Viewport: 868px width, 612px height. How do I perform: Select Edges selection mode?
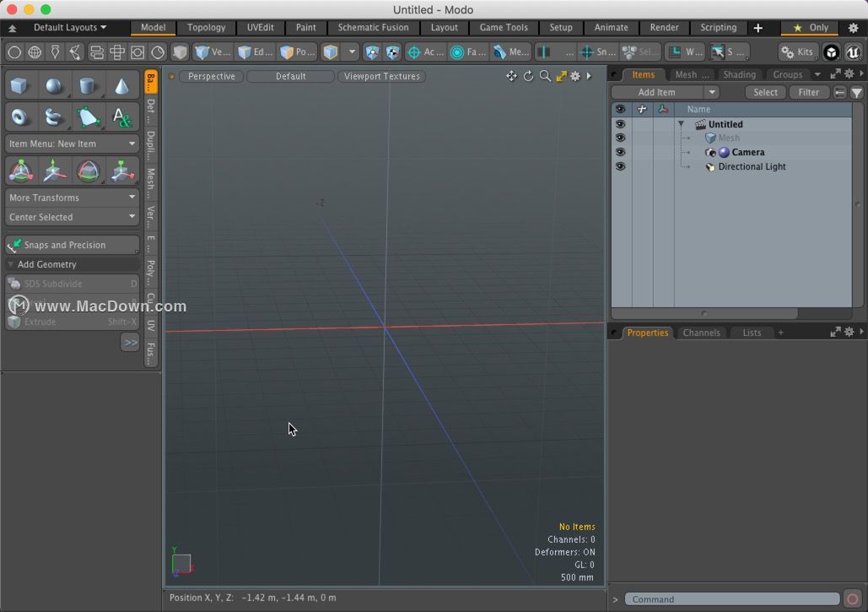[255, 52]
